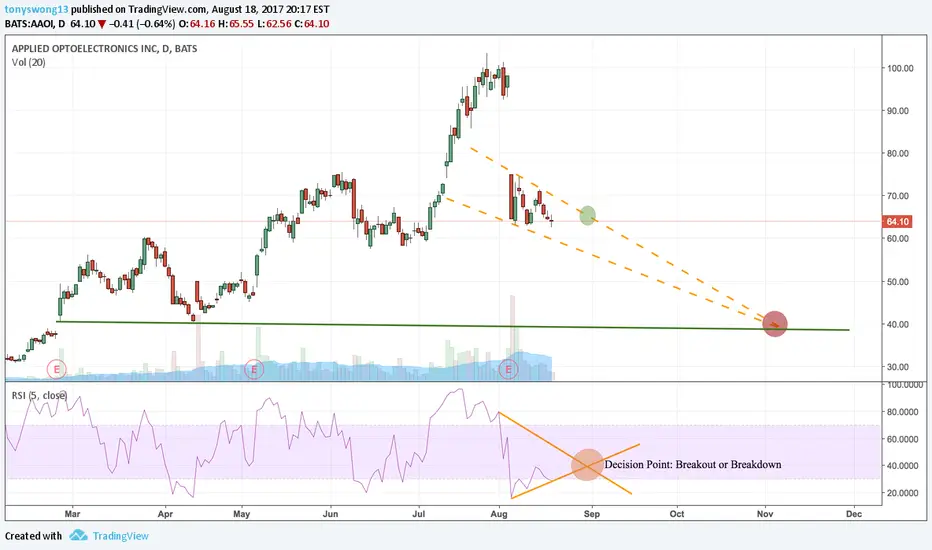The image size is (932, 550).
Task: Click the BATS:AAOI, D symbol text
Action: point(34,24)
